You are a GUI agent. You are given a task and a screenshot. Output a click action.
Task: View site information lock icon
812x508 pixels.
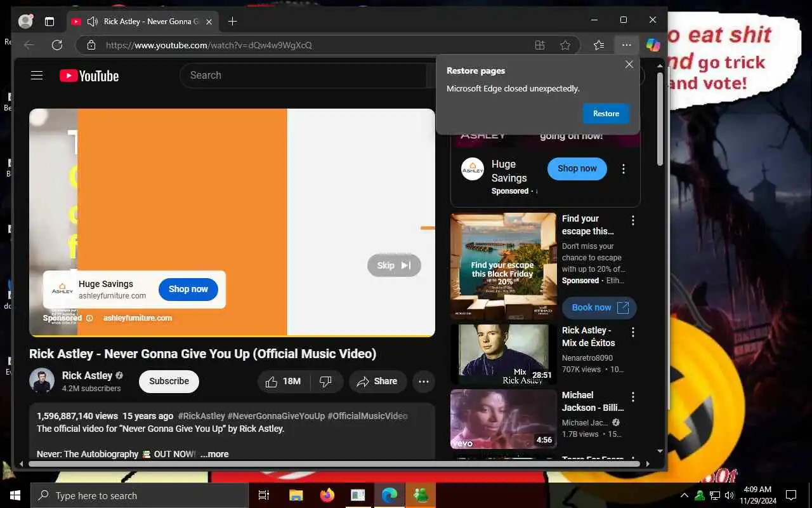click(91, 45)
